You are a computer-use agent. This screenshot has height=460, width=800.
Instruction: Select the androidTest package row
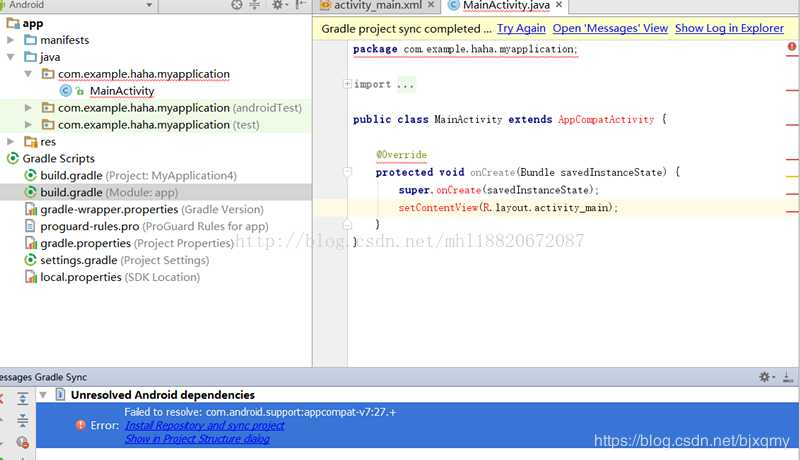click(x=156, y=108)
